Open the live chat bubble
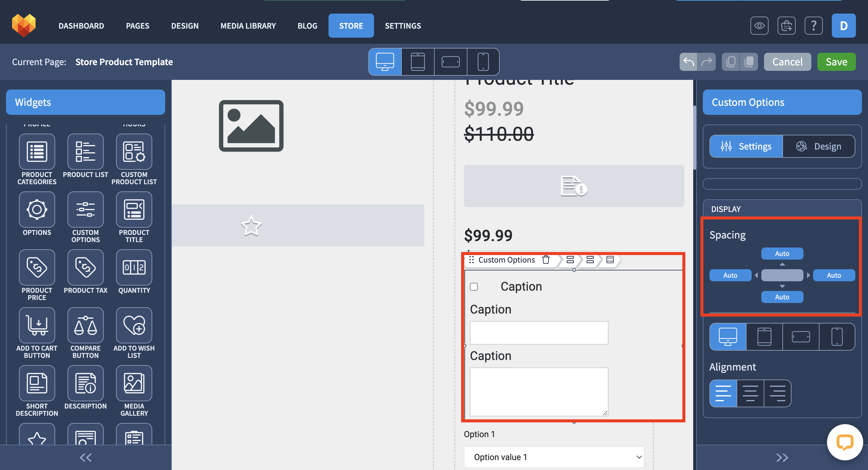The height and width of the screenshot is (470, 868). coord(844,442)
